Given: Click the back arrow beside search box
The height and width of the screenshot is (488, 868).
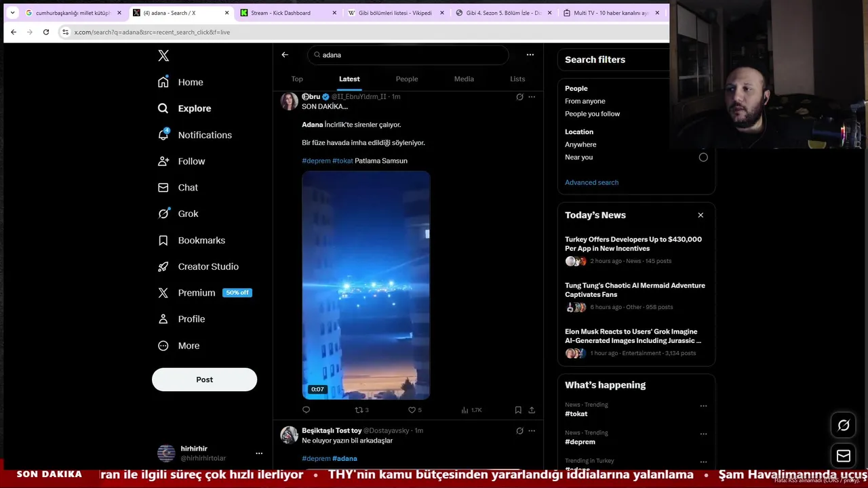Looking at the screenshot, I should tap(285, 55).
